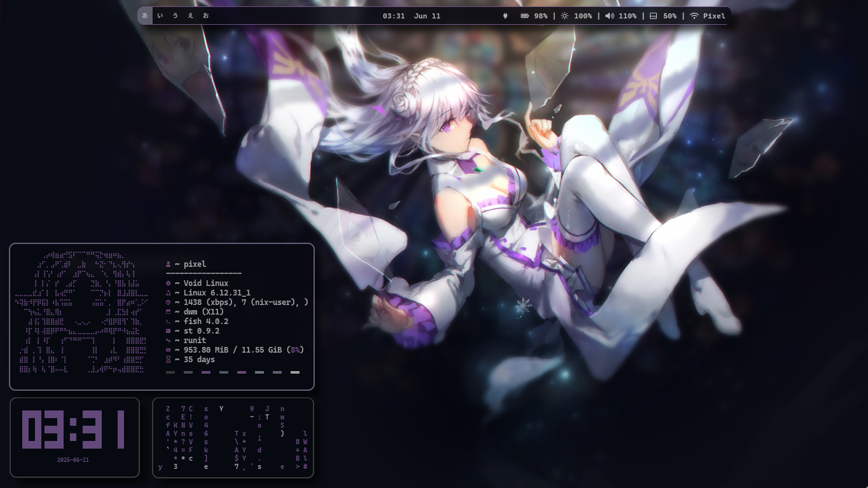Click the 100% brightness value
The width and height of the screenshot is (868, 488).
tap(583, 16)
